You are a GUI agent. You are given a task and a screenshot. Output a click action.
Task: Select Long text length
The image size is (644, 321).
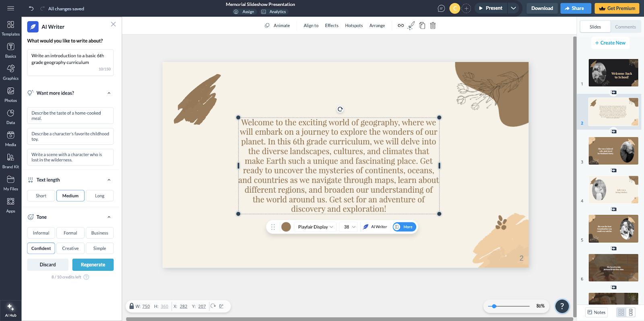[x=99, y=196]
